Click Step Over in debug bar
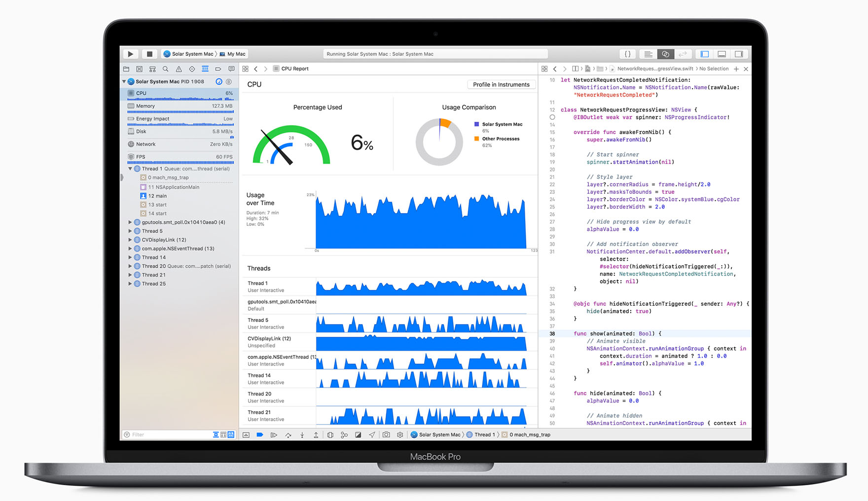The width and height of the screenshot is (868, 501). (288, 435)
